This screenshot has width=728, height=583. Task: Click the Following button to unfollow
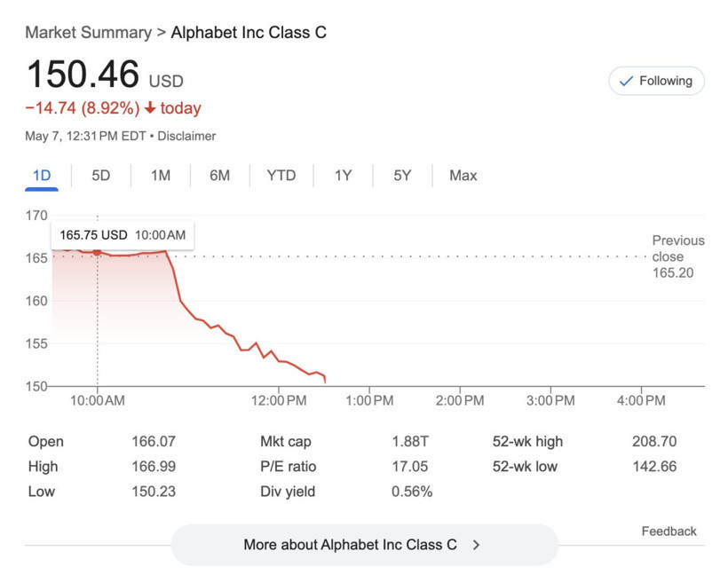(656, 81)
